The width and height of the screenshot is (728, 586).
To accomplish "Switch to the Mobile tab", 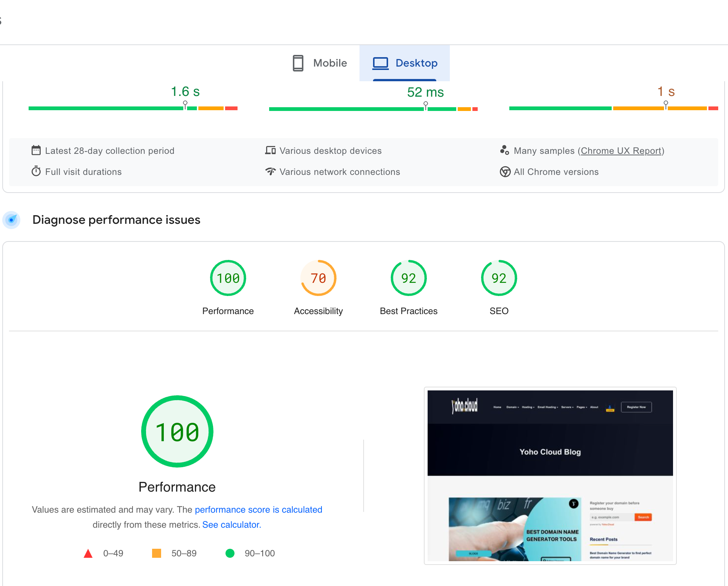I will (x=330, y=63).
